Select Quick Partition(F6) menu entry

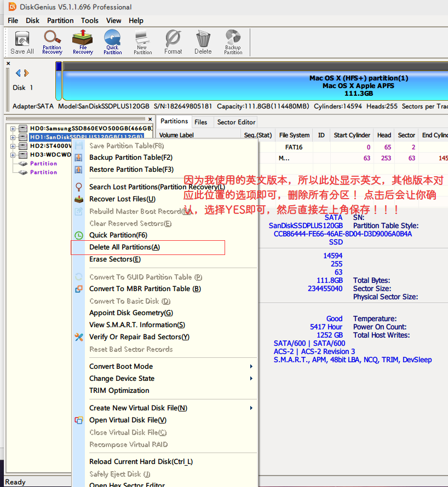tap(118, 235)
